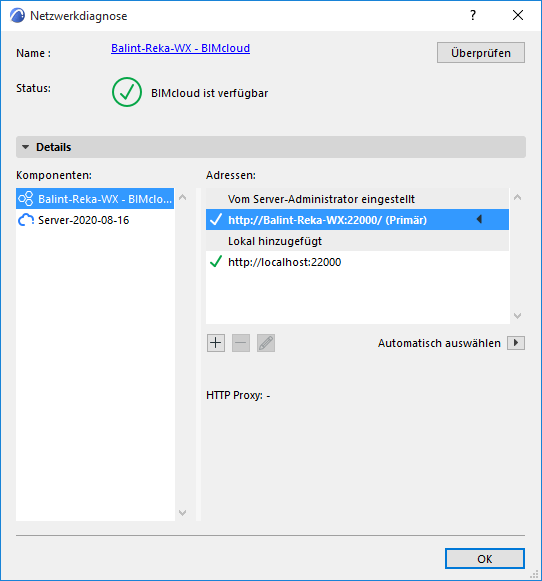Screen dimensions: 542x581
Task: Click green checkmark beside localhost address
Action: click(216, 262)
